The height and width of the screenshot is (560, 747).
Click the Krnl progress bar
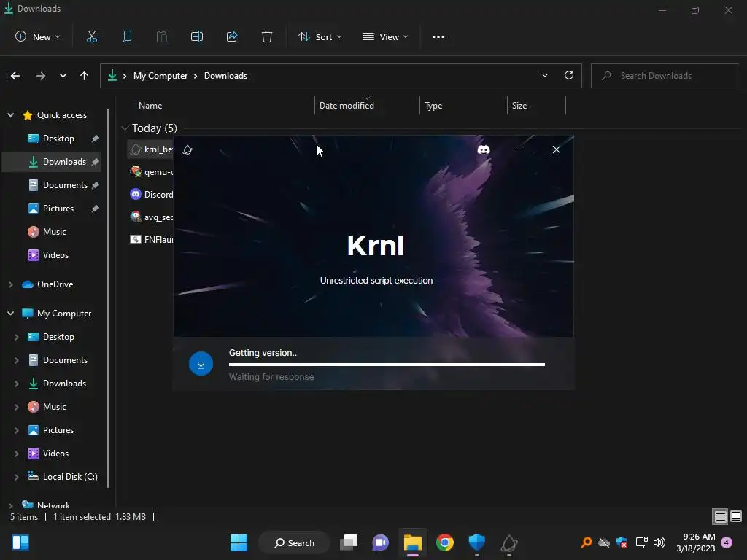pyautogui.click(x=387, y=365)
